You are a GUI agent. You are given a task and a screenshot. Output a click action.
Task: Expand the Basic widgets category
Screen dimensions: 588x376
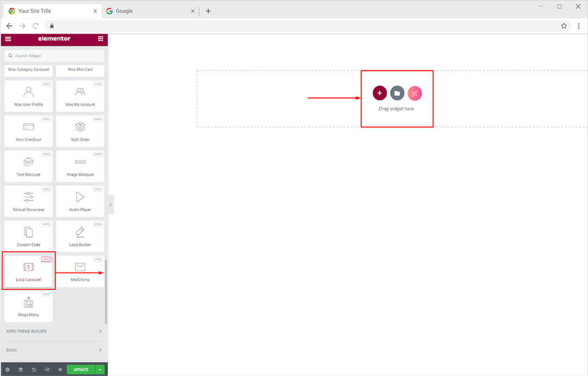pyautogui.click(x=54, y=350)
